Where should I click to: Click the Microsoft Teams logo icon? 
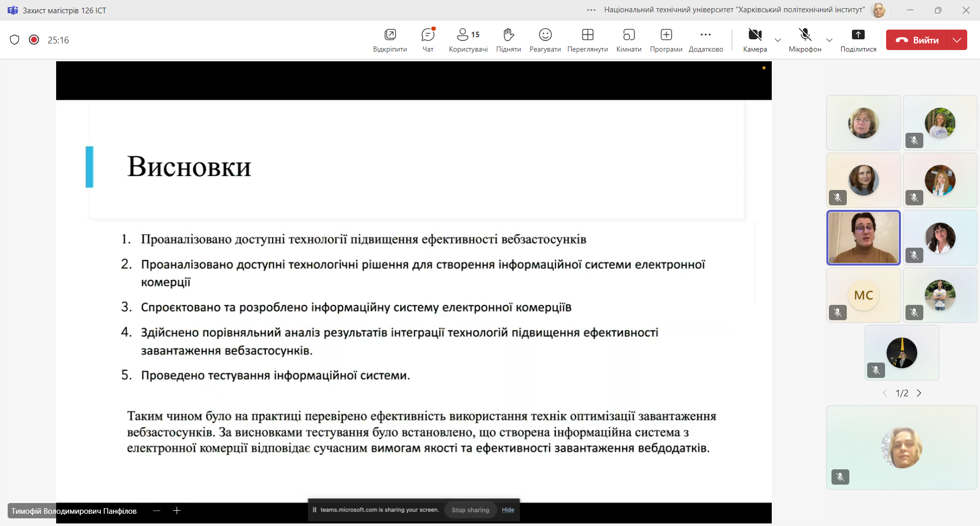[x=13, y=10]
